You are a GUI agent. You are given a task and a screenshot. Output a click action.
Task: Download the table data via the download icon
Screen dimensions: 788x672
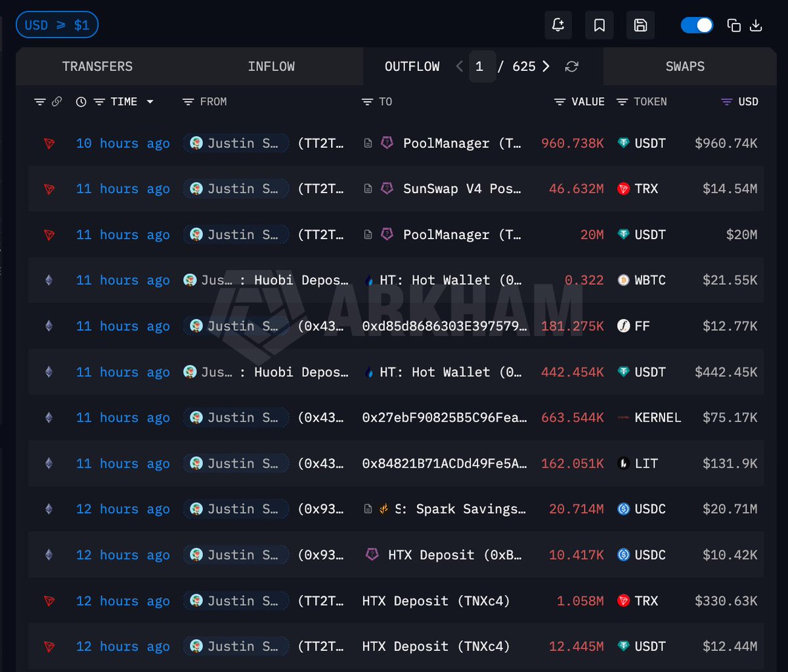756,26
